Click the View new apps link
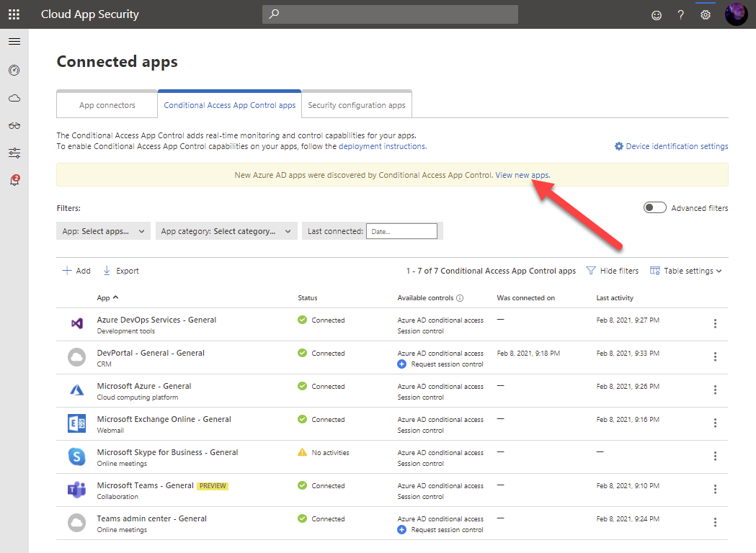This screenshot has height=553, width=756. (522, 174)
